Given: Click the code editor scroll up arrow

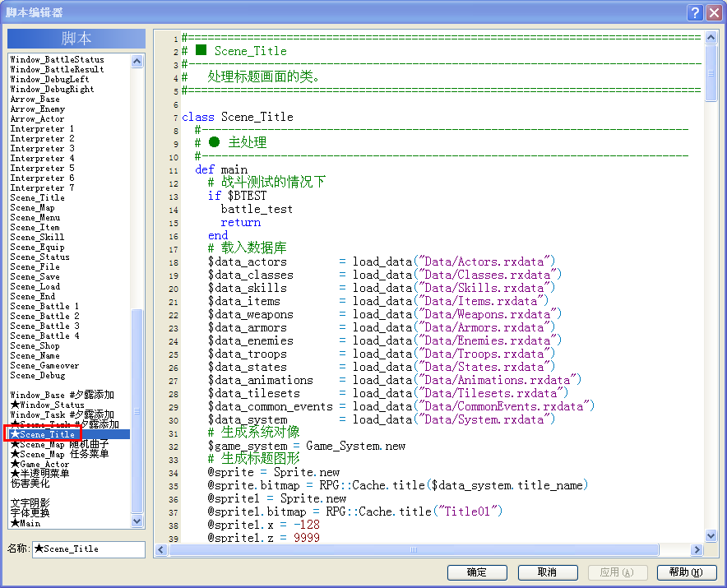Looking at the screenshot, I should tap(711, 38).
